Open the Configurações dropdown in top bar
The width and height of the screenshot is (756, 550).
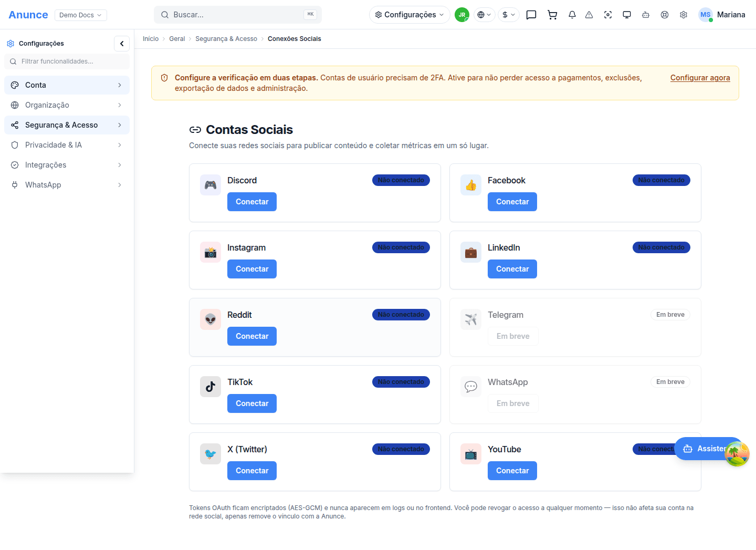point(409,15)
